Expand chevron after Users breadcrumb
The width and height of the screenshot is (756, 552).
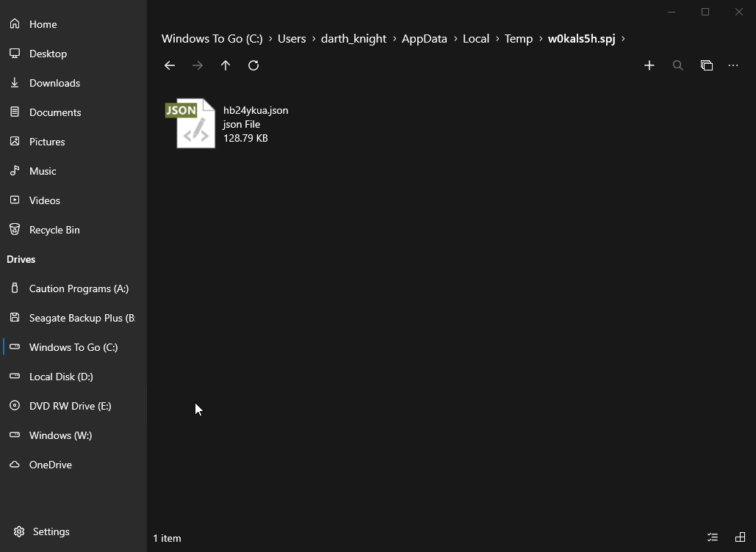314,38
